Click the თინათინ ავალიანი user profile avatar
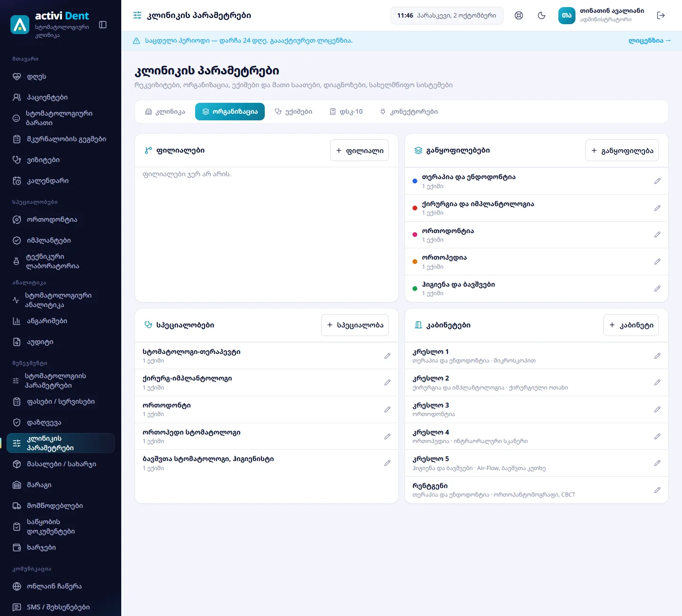Image resolution: width=682 pixels, height=616 pixels. click(x=567, y=16)
